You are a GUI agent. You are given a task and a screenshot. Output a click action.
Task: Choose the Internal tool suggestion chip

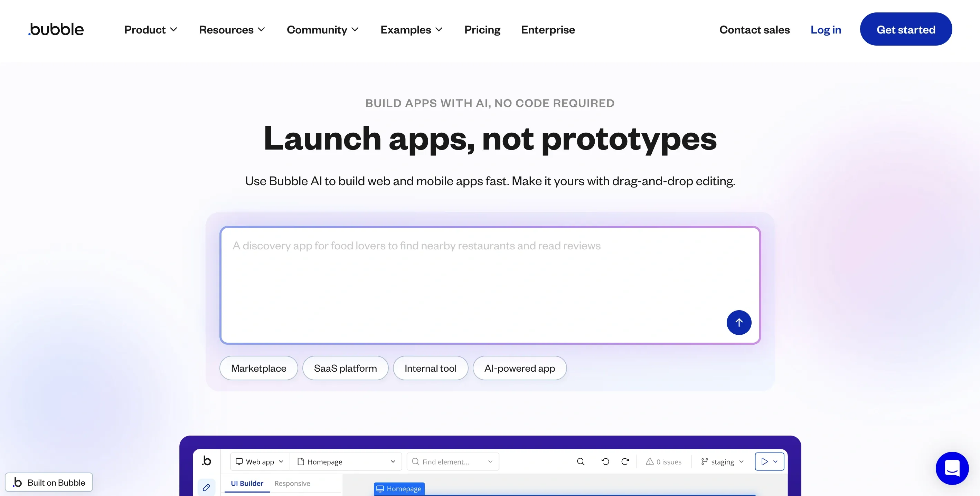click(x=430, y=368)
